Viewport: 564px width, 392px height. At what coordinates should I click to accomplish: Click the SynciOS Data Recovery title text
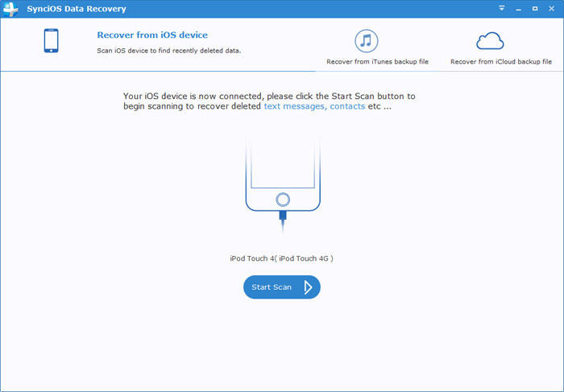77,9
